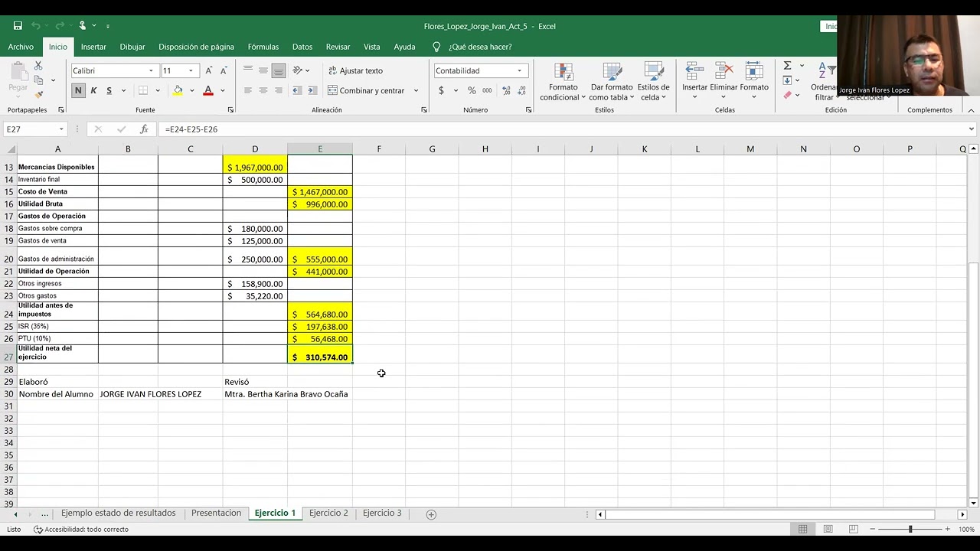Expand the formula bar chevron

point(971,129)
